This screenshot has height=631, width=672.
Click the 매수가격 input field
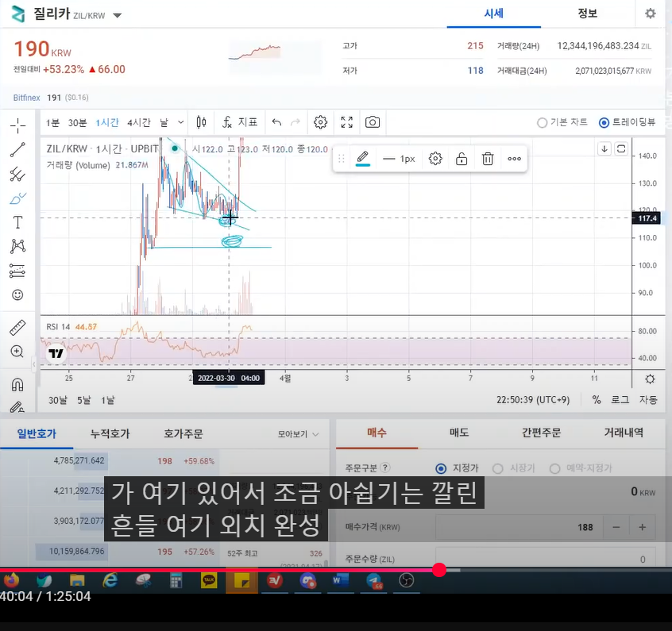click(x=519, y=527)
